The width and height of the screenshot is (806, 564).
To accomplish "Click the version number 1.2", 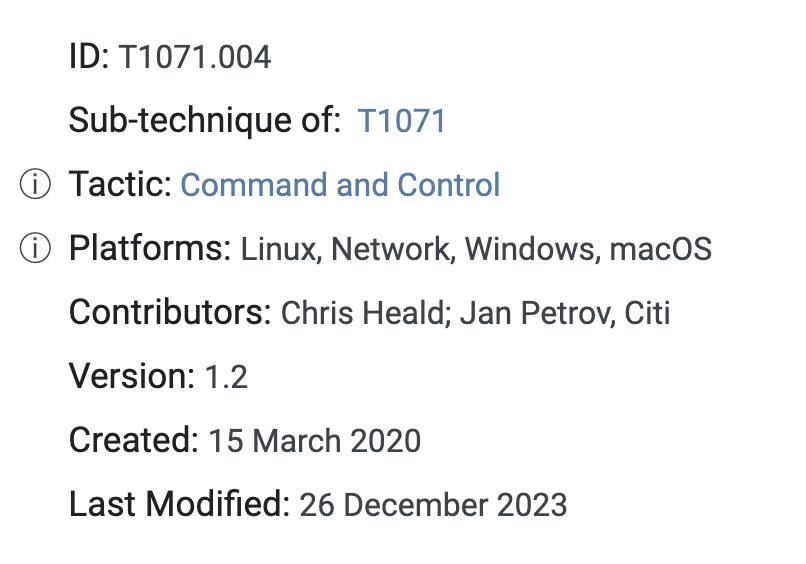I will coord(226,377).
